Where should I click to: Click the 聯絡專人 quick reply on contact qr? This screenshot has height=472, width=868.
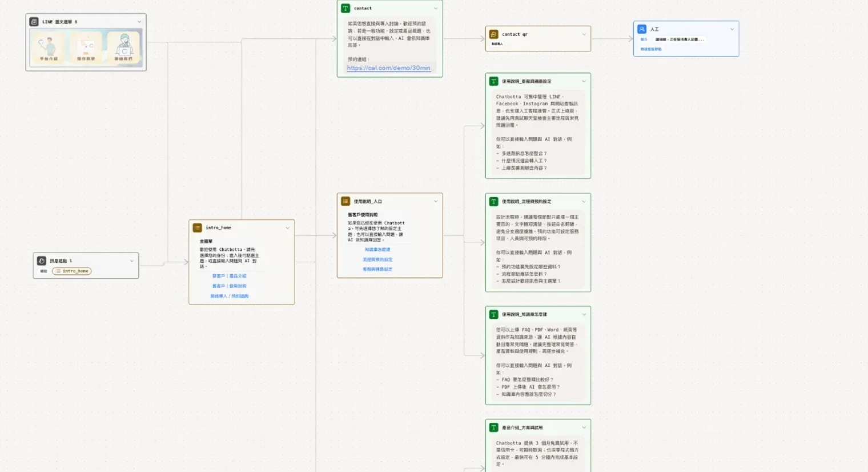pyautogui.click(x=497, y=44)
